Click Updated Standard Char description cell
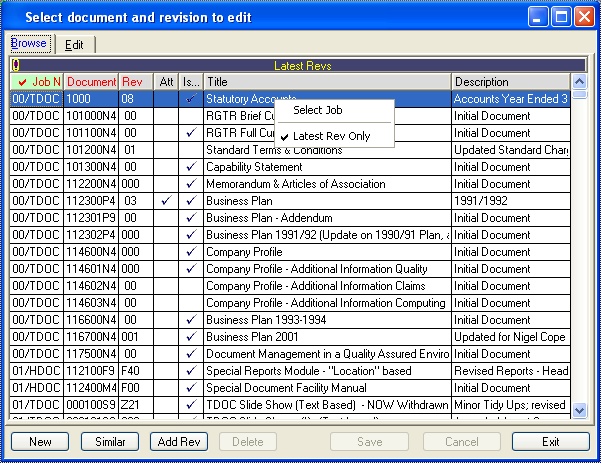Image resolution: width=601 pixels, height=463 pixels. click(511, 150)
